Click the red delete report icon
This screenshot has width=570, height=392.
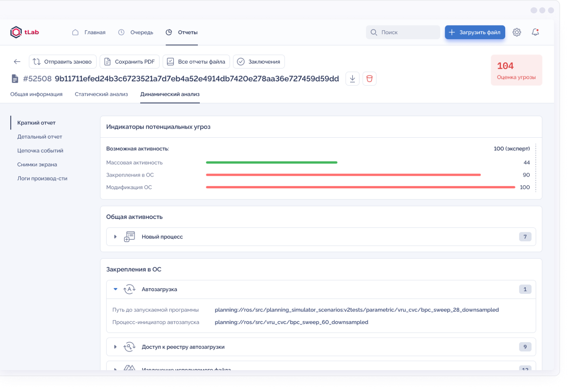point(369,79)
